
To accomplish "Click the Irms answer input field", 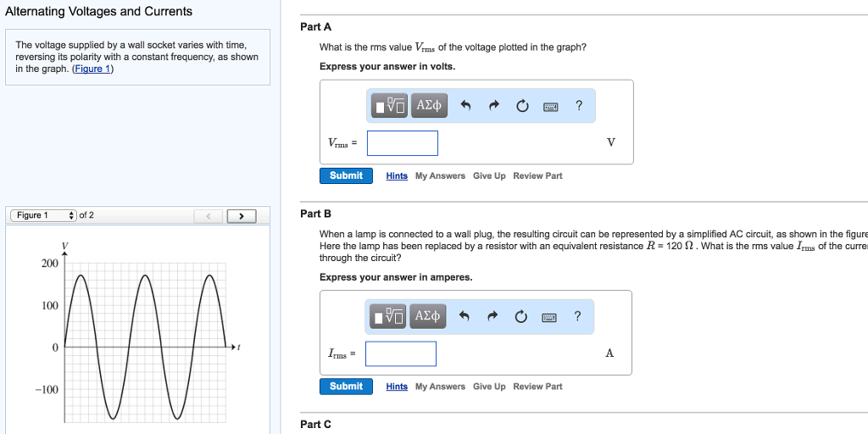I will (401, 354).
